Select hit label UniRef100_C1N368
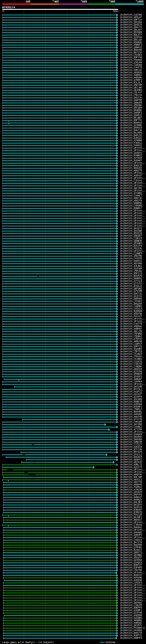The height and width of the screenshot is (644, 146). click(x=131, y=65)
